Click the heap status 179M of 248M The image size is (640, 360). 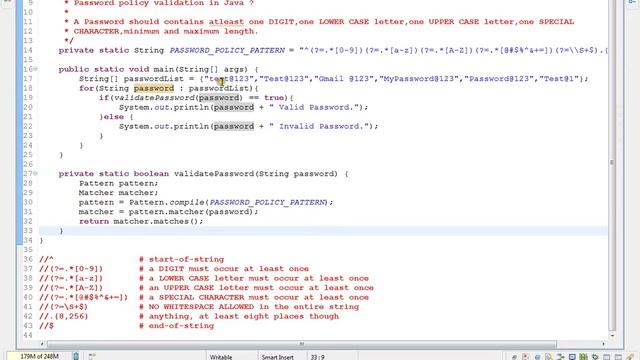coord(39,356)
